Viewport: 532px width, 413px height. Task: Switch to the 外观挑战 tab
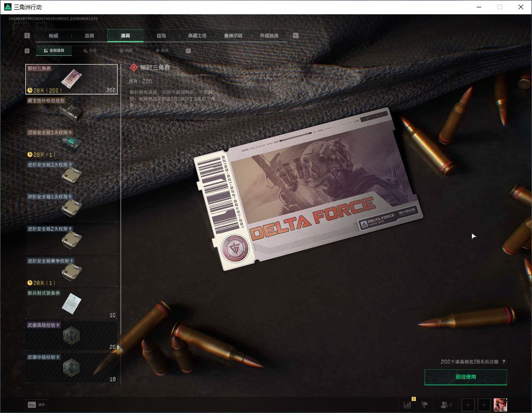pyautogui.click(x=269, y=35)
